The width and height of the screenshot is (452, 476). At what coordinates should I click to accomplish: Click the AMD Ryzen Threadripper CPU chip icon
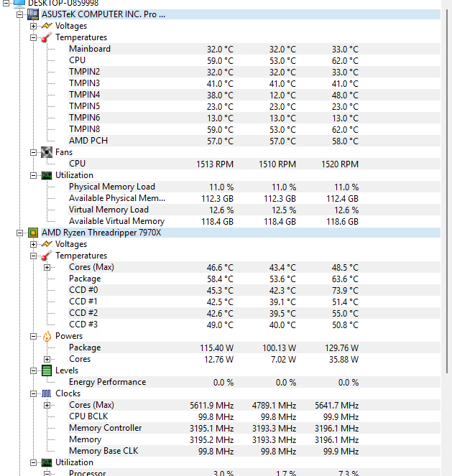[33, 233]
